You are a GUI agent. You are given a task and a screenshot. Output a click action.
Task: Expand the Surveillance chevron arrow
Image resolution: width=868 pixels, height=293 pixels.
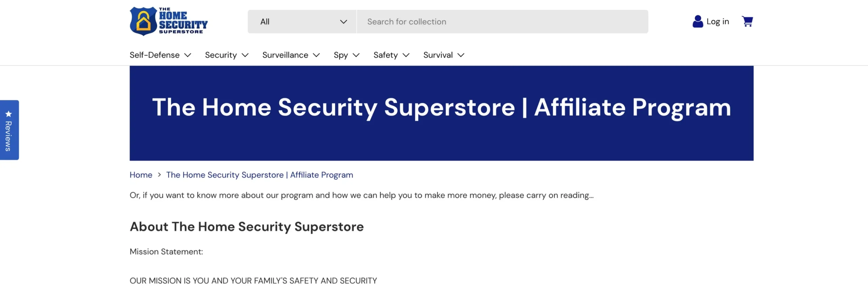[x=316, y=55]
